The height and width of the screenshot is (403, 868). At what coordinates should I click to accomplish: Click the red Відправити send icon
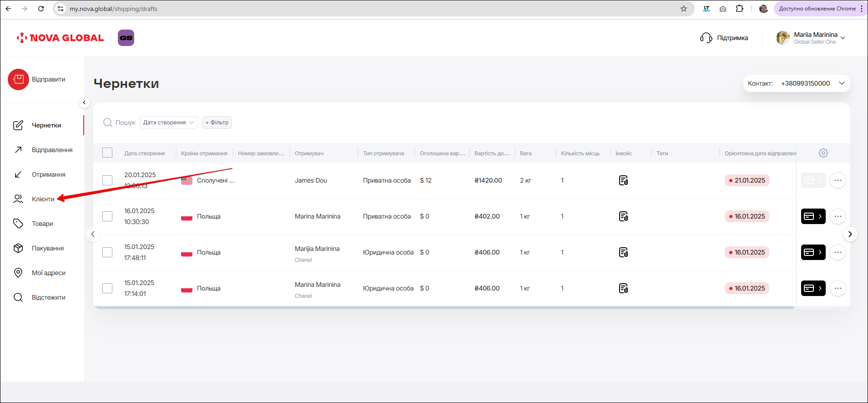(18, 80)
